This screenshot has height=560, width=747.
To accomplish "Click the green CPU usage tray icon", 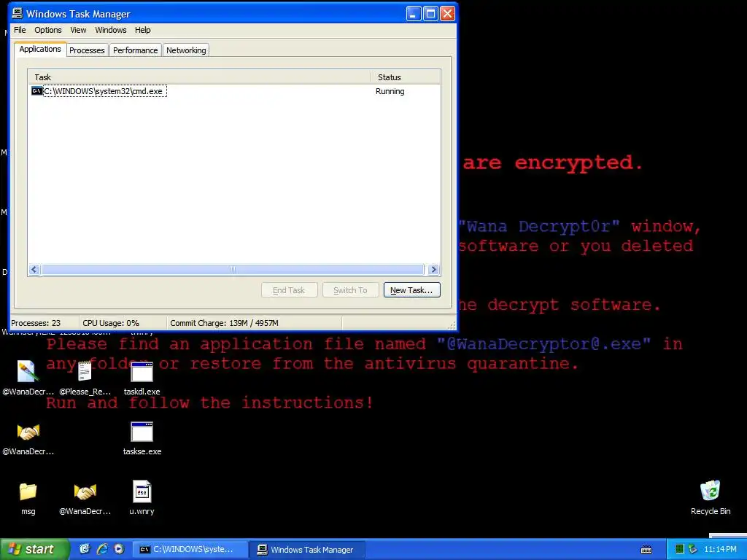I will 680,549.
